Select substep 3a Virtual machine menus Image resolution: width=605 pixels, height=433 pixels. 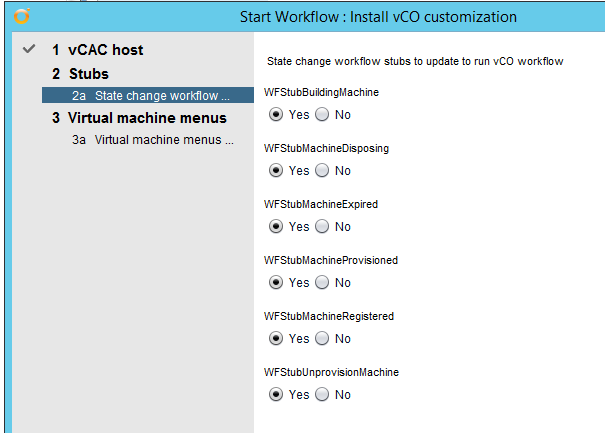point(153,140)
